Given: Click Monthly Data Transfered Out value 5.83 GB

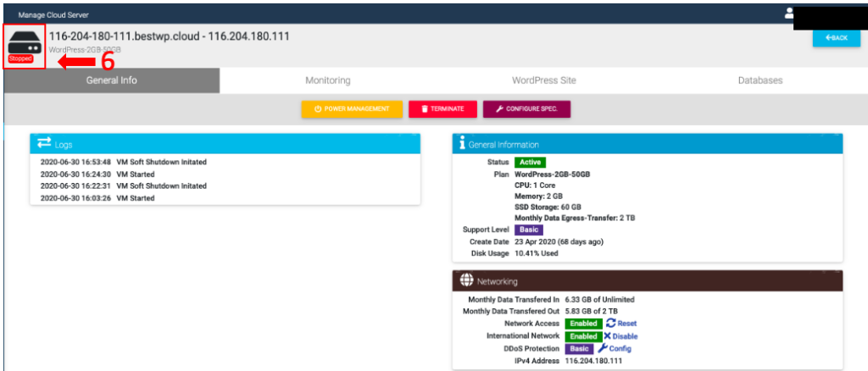Looking at the screenshot, I should coord(591,312).
